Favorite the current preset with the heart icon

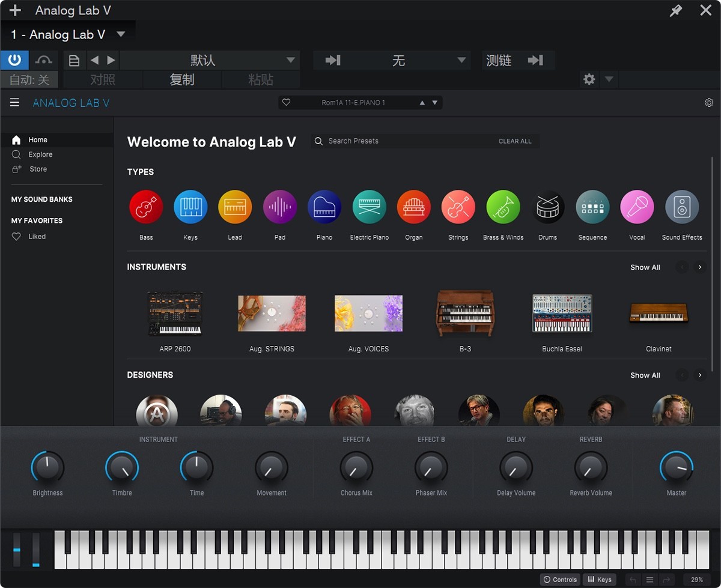pos(287,102)
